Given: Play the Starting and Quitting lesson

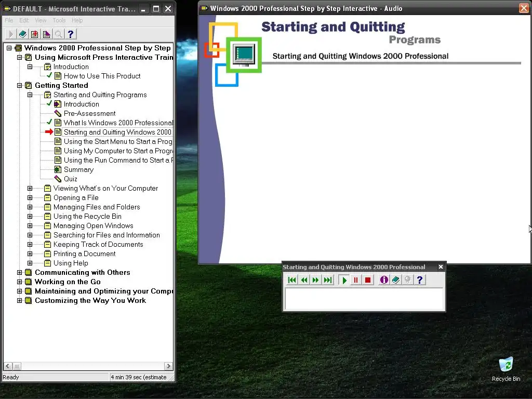Looking at the screenshot, I should (344, 280).
